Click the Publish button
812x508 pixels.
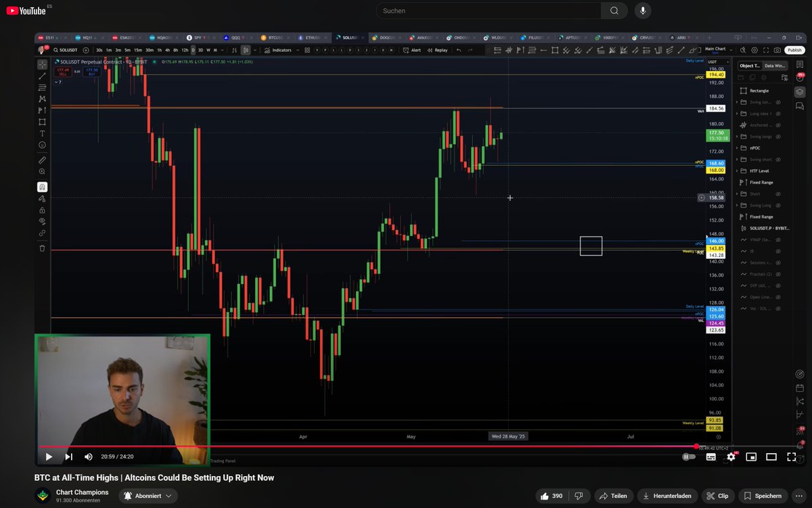coord(794,50)
